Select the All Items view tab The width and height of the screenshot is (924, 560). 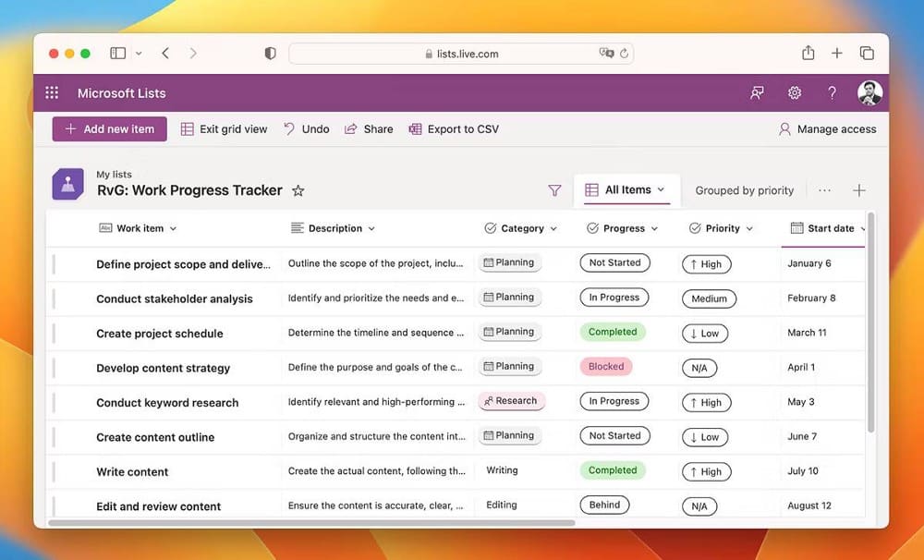click(627, 189)
